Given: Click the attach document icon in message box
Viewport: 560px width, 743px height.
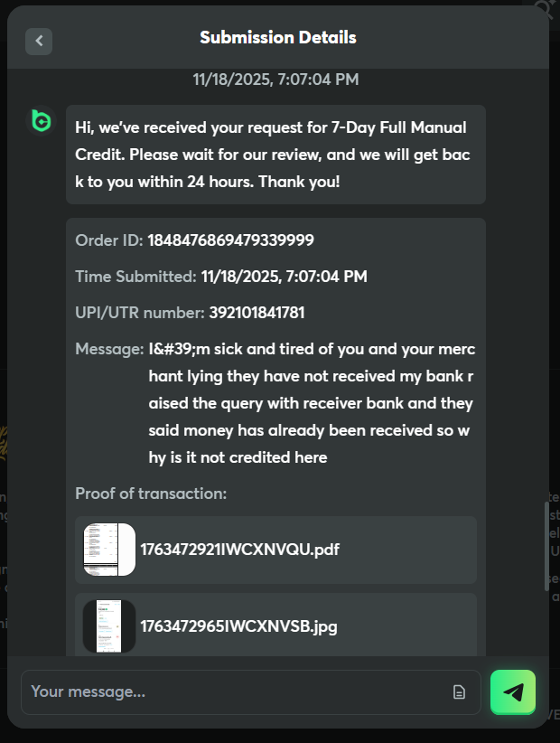Looking at the screenshot, I should (x=459, y=692).
